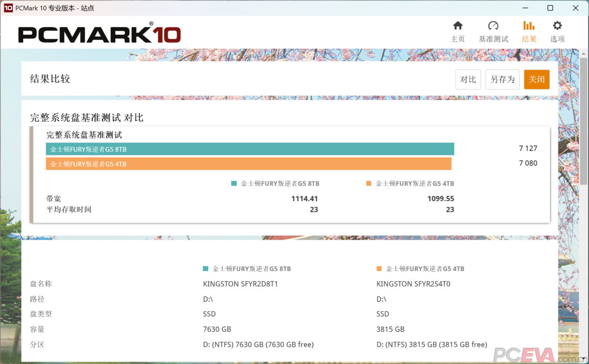Screen dimensions: 589x364
Task: Open the Options (选项) gear icon
Action: coord(557,26)
